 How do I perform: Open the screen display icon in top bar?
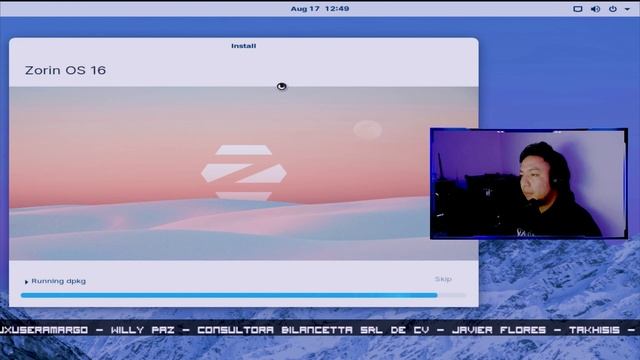(x=578, y=9)
